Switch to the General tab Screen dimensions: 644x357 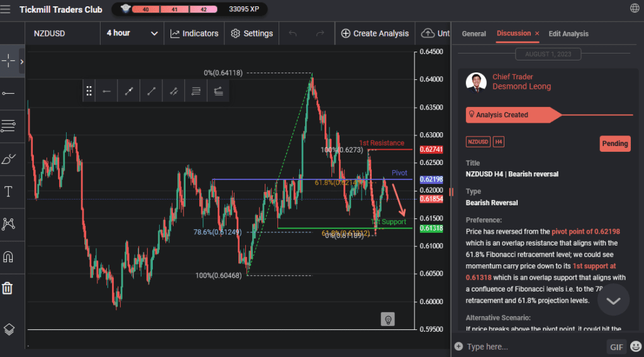[x=474, y=34]
